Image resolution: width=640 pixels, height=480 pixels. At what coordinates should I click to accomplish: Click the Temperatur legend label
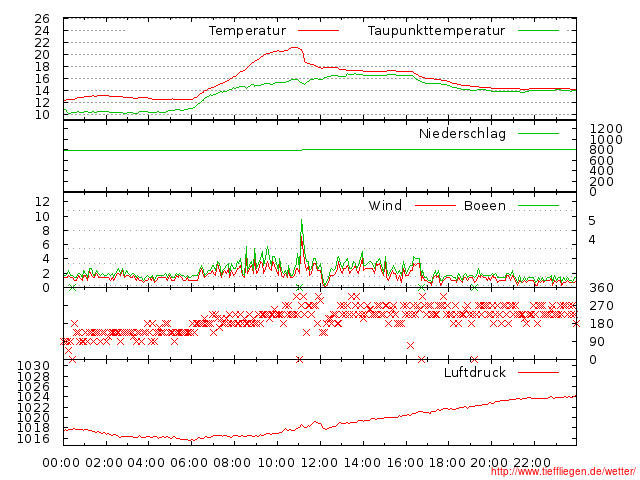(x=247, y=31)
